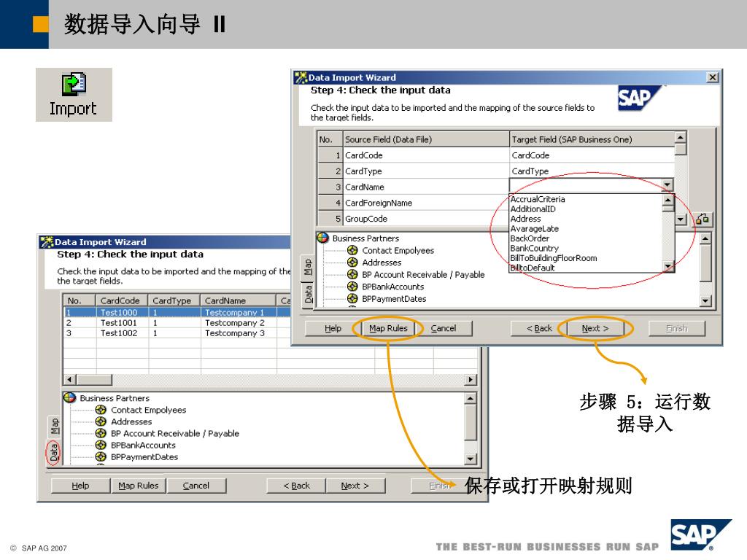Click the front Data Import Wizard title icon
Viewport: 747px width, 560px height.
[301, 77]
